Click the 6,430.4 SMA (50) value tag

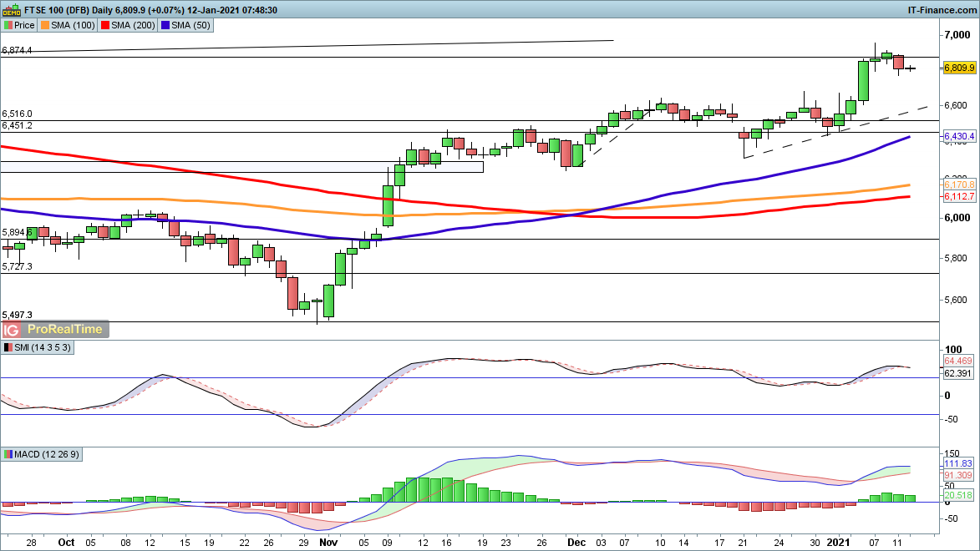(x=960, y=136)
